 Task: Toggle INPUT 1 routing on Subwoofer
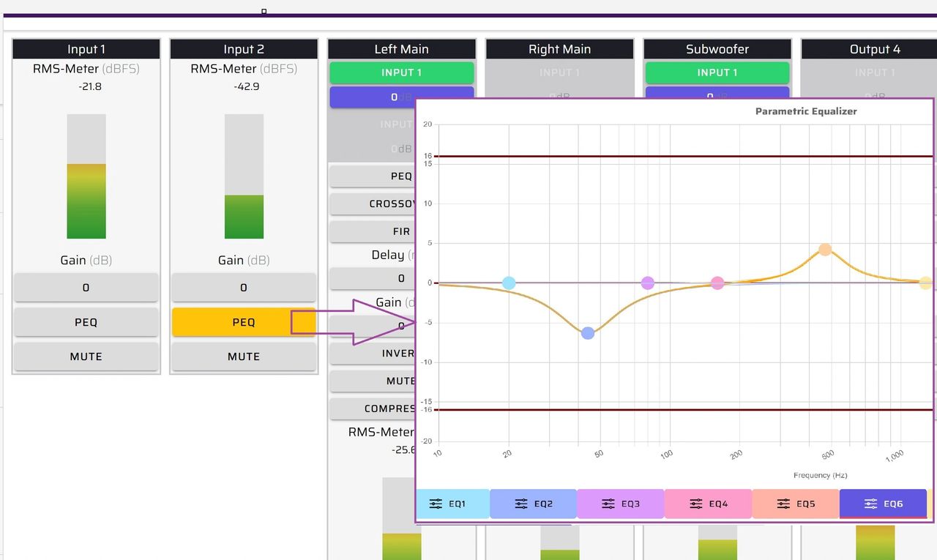click(717, 72)
